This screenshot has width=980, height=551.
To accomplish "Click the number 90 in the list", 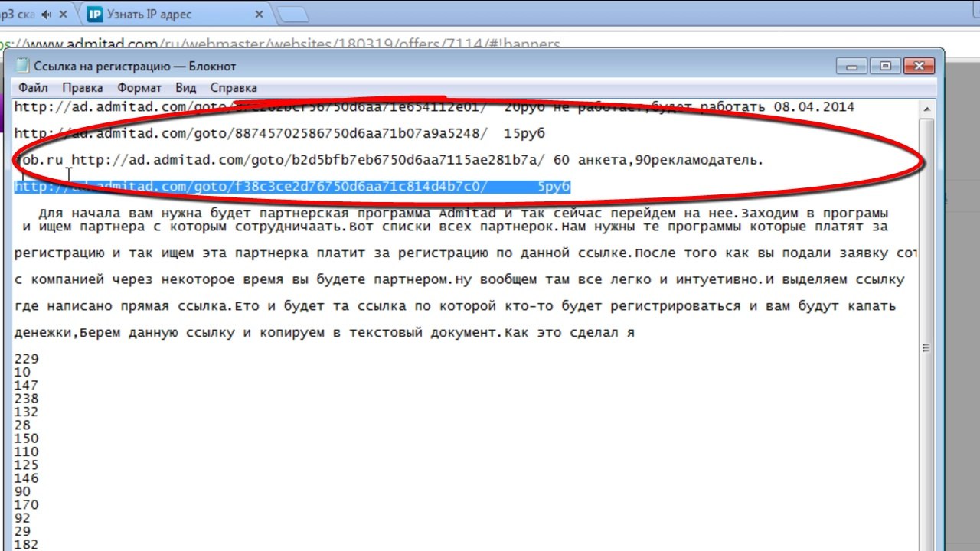I will 22,492.
